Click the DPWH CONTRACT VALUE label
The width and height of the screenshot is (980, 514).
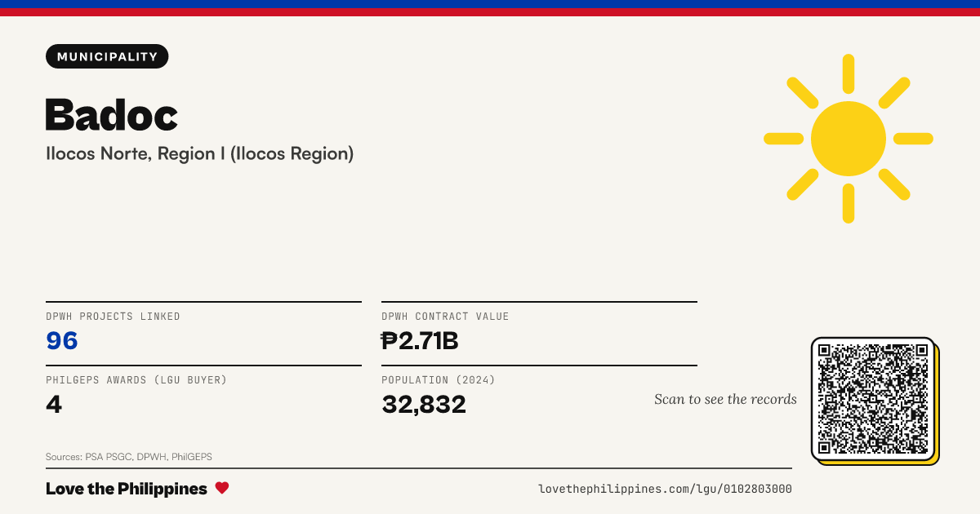pyautogui.click(x=445, y=317)
